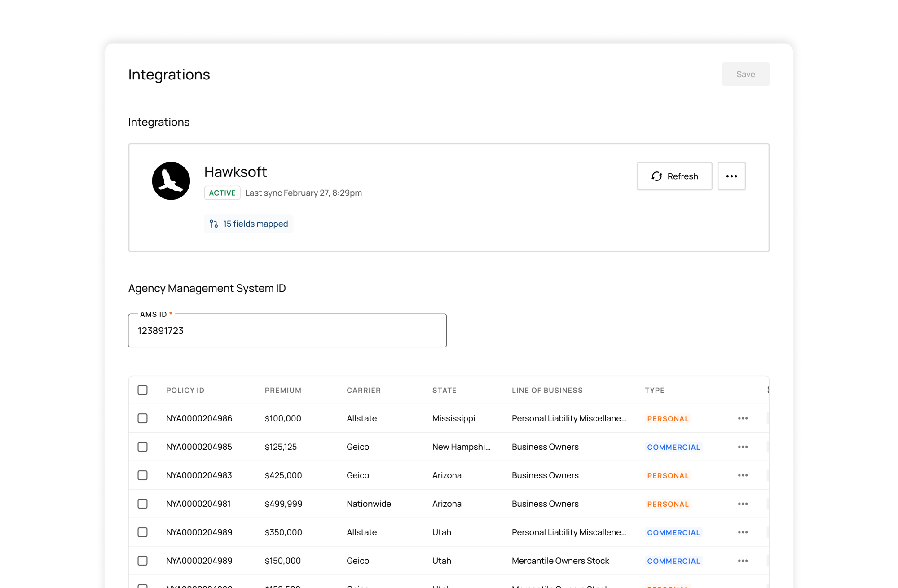
Task: Click the COMMERCIAL type label for NYA0000204989
Action: (x=673, y=531)
